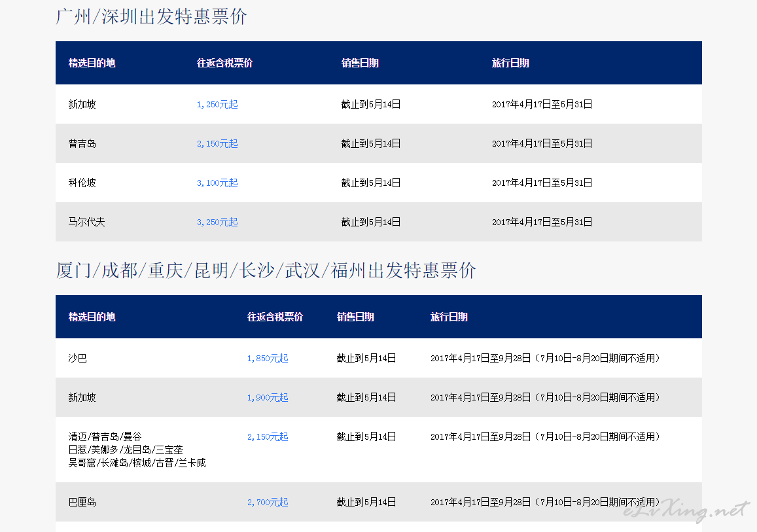757x532 pixels.
Task: Select the 马尔代夫 destination cell
Action: [87, 222]
